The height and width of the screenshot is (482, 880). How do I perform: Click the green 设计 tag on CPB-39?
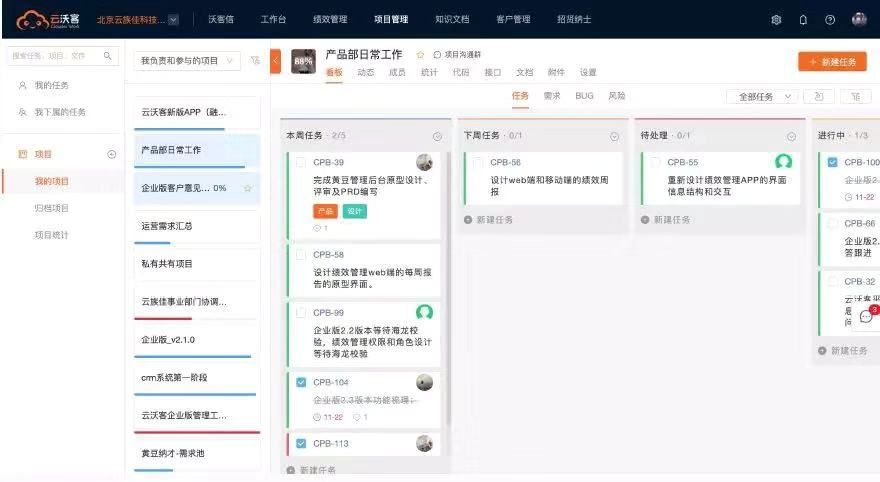tap(355, 212)
